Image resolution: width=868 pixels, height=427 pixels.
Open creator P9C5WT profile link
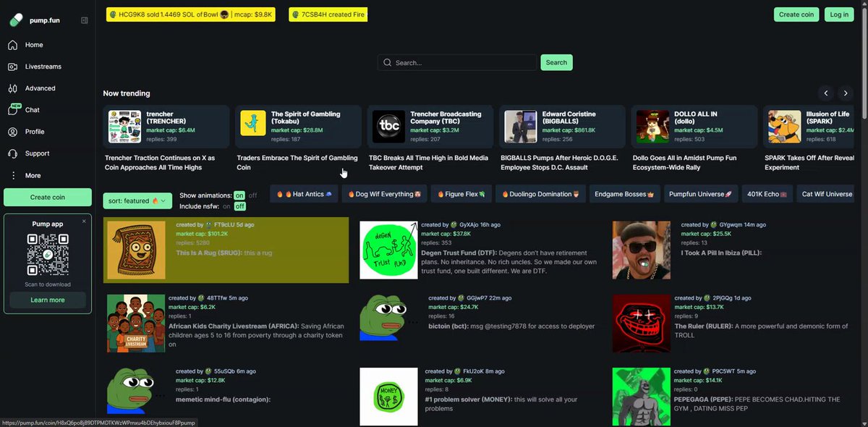coord(720,371)
